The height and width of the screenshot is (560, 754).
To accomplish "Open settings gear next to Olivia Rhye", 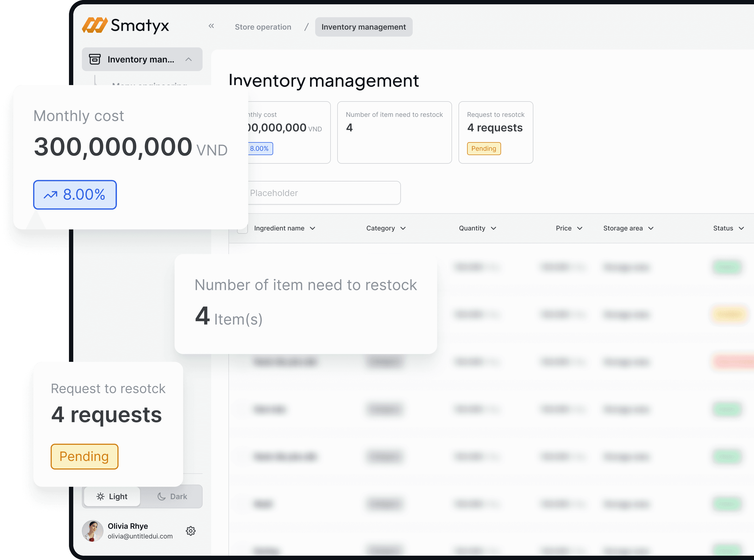I will pyautogui.click(x=191, y=531).
